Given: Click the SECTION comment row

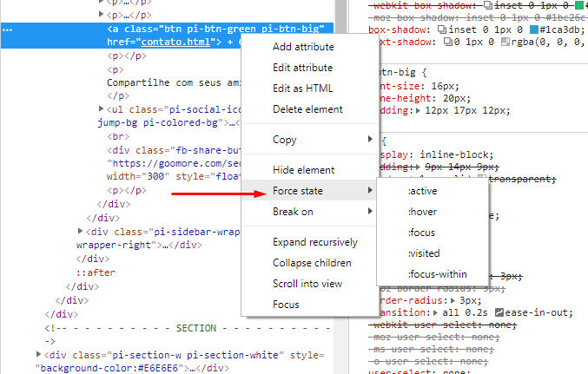Looking at the screenshot, I should click(187, 334).
